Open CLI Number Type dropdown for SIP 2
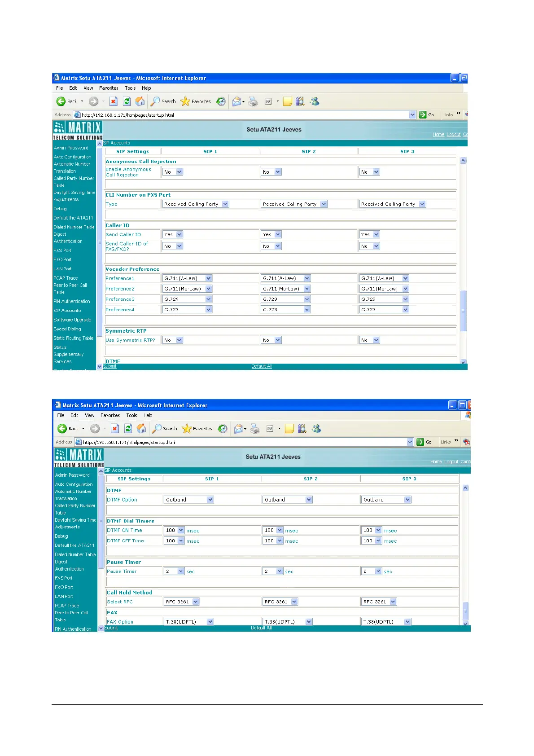Screen dimensions: 534x756 [294, 204]
